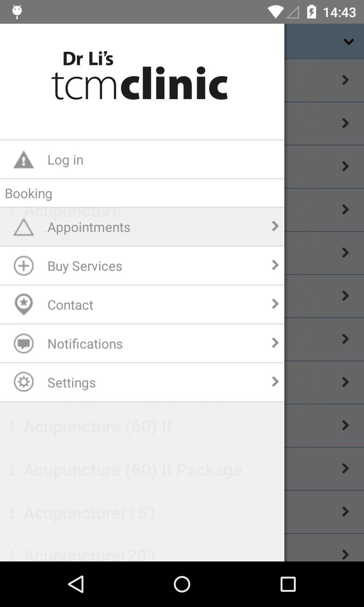Expand the Appointments row chevron
The image size is (364, 607).
pos(275,226)
